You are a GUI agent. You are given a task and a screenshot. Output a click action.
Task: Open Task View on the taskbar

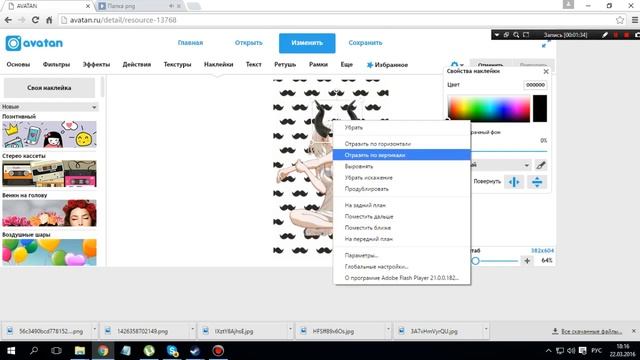pyautogui.click(x=56, y=351)
